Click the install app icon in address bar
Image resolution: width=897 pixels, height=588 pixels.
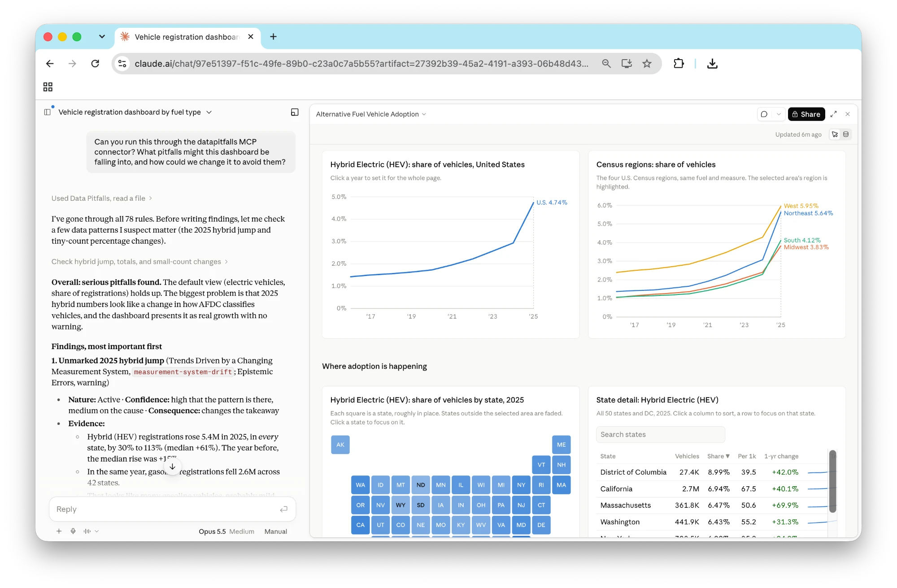(x=627, y=64)
